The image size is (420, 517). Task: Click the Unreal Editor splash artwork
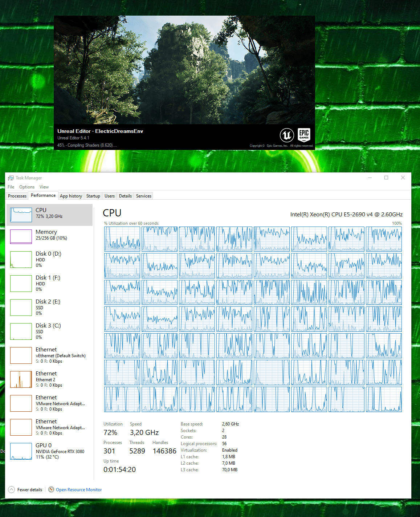coord(184,70)
